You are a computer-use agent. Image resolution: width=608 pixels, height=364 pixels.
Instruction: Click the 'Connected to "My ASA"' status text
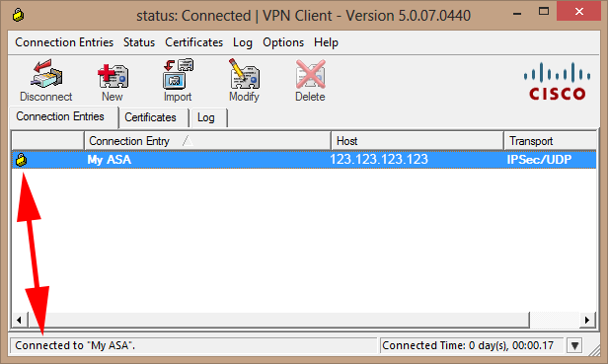coord(75,345)
